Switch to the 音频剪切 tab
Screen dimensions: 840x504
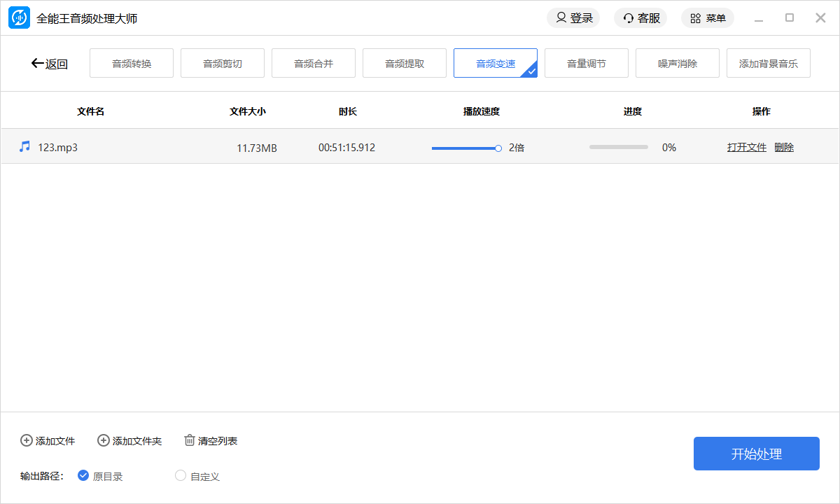point(223,64)
